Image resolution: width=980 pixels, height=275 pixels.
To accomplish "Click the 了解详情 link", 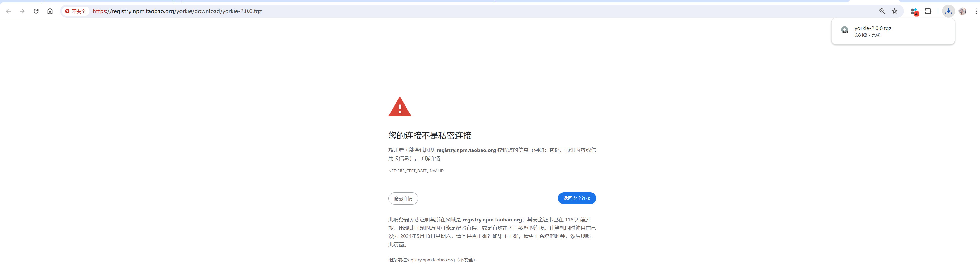I will tap(430, 158).
